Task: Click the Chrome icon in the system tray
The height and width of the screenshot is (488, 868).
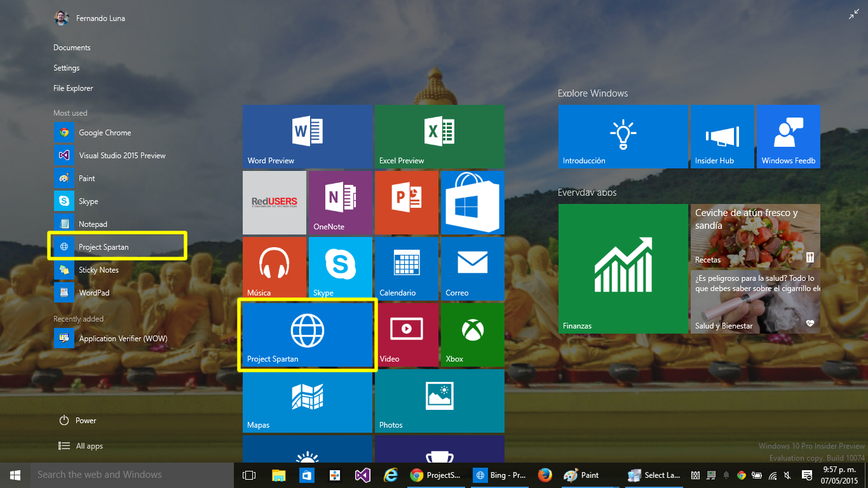Action: point(741,475)
